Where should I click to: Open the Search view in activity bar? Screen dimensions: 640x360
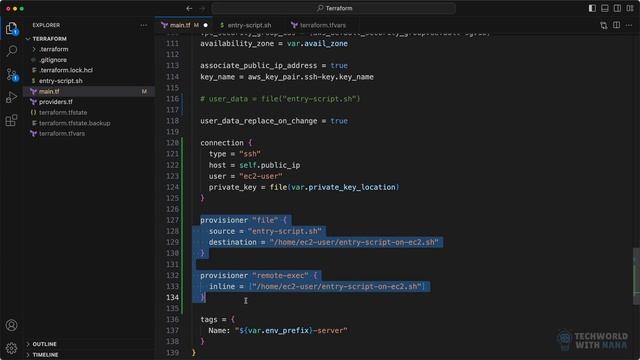(11, 51)
